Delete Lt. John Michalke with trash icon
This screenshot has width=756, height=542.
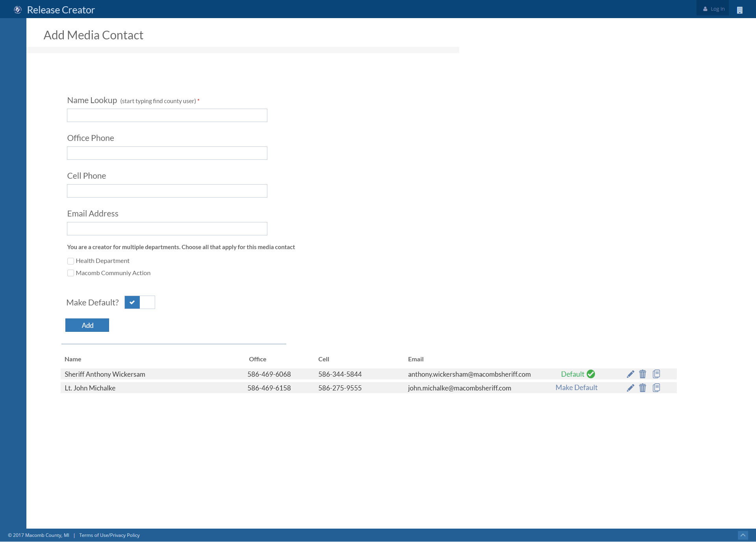point(643,388)
